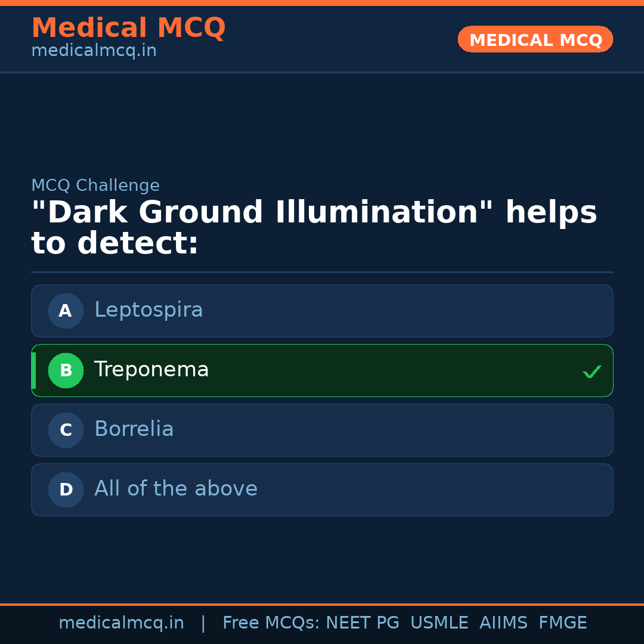Click the green checkmark on Treponema row
644x644 pixels.
point(592,371)
